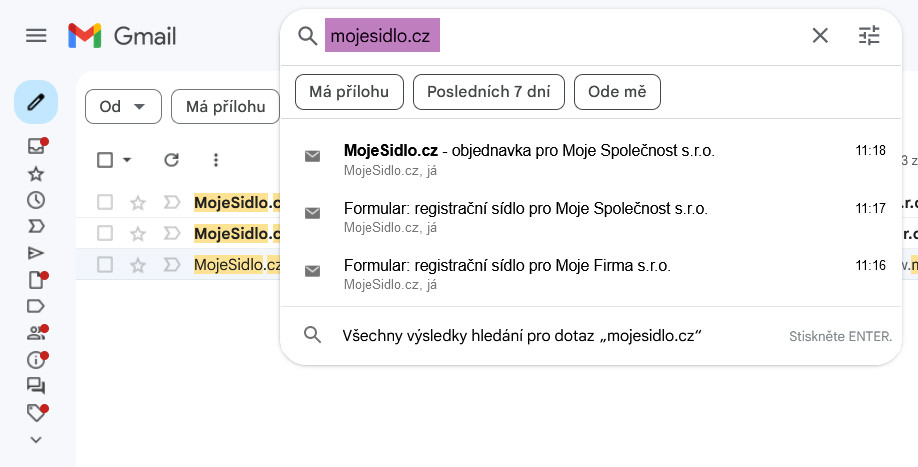Refresh the message list
Image resolution: width=918 pixels, height=467 pixels.
coord(171,160)
